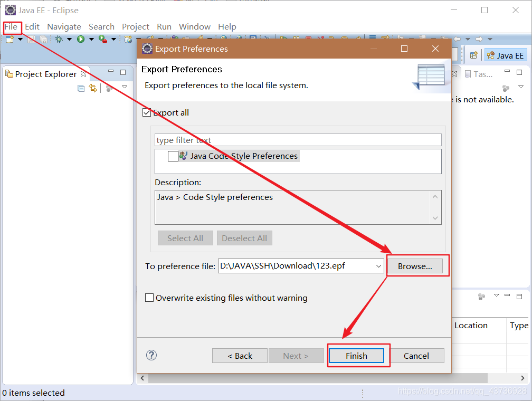Viewport: 532px width, 401px height.
Task: Open the Debug dropdown arrow
Action: click(x=69, y=40)
